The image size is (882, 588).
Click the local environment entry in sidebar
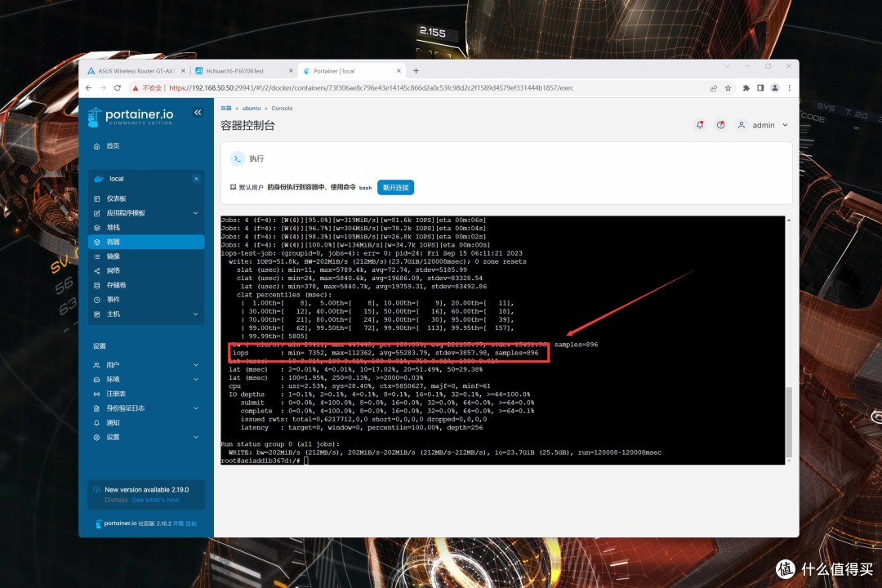click(146, 179)
